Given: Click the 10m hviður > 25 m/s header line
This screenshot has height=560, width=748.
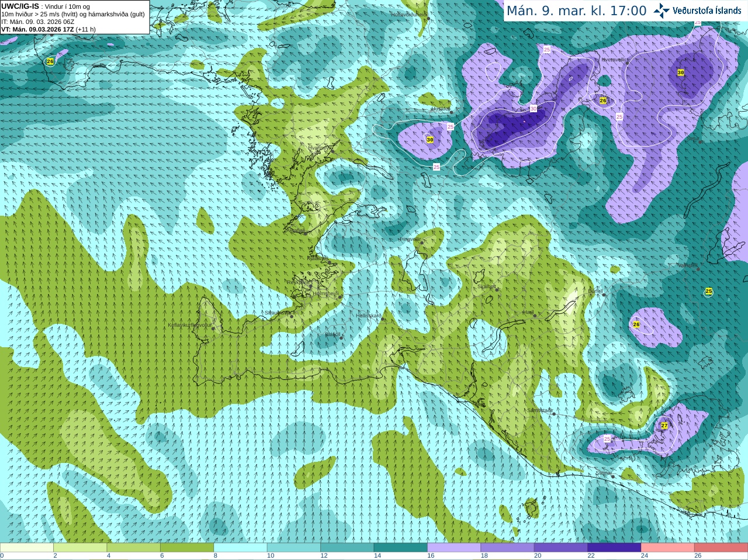Looking at the screenshot, I should click(73, 14).
